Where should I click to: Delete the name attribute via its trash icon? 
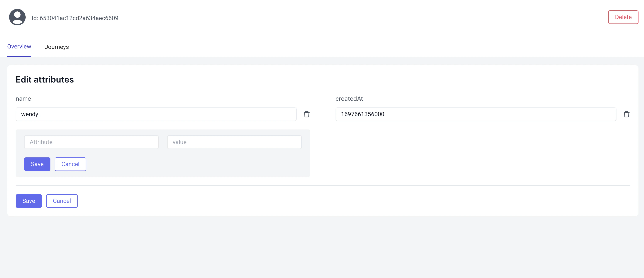click(307, 114)
